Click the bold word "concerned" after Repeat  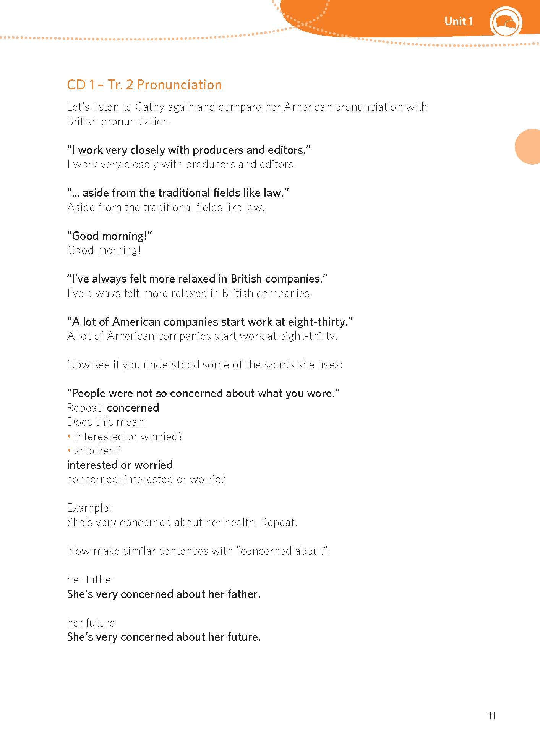click(x=133, y=408)
